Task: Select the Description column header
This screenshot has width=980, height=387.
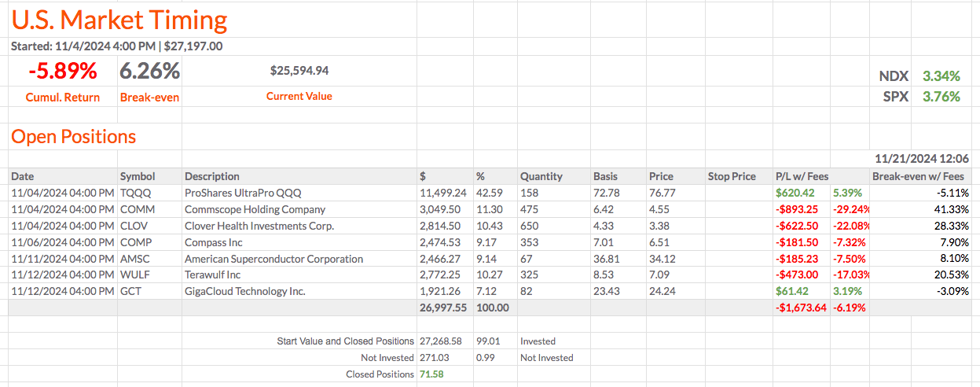Action: (212, 176)
